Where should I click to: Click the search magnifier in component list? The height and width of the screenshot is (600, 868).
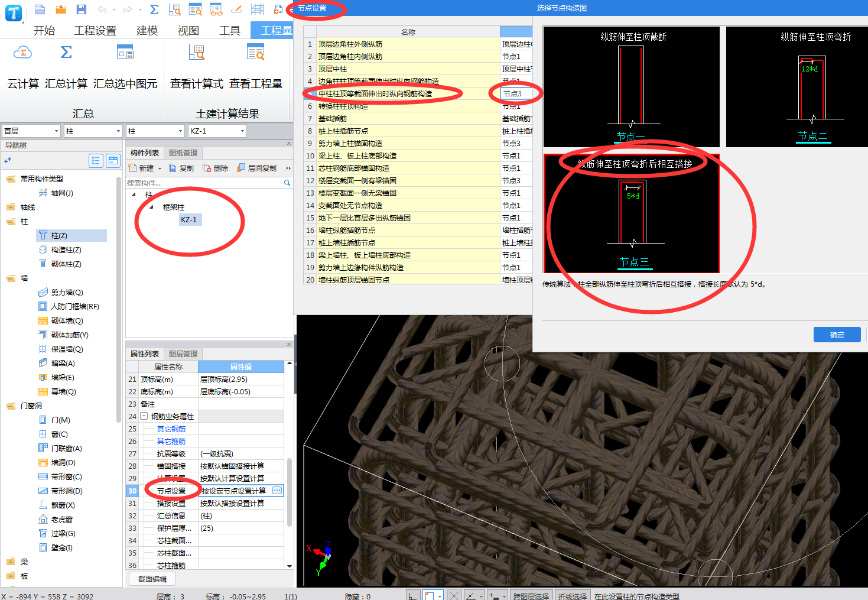[287, 183]
